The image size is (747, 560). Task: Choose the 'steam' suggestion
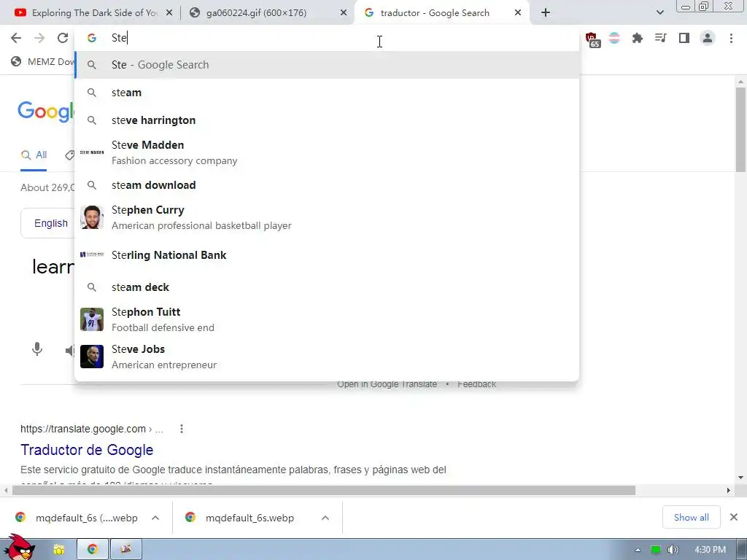(x=327, y=93)
